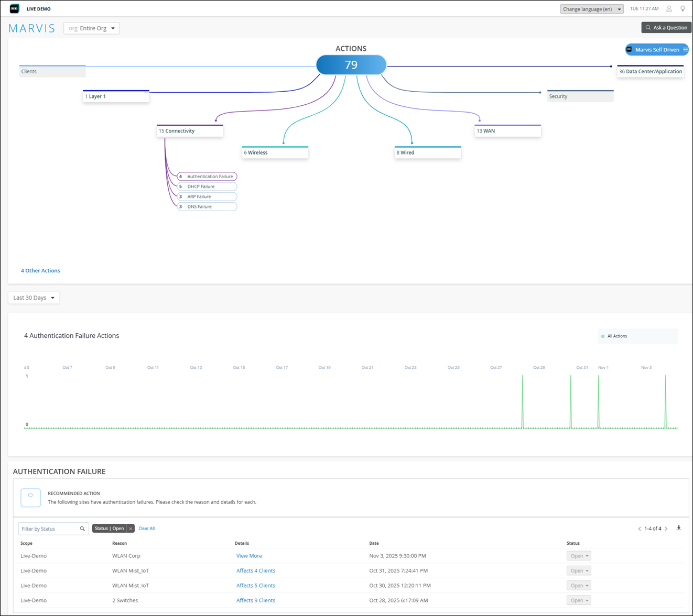The width and height of the screenshot is (693, 616).
Task: Click the lightbulb help icon
Action: click(x=683, y=9)
